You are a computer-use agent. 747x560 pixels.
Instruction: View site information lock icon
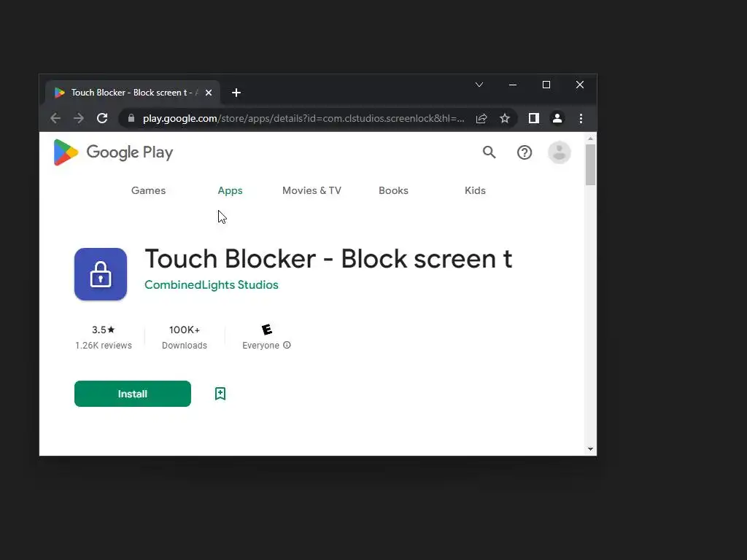pyautogui.click(x=131, y=118)
